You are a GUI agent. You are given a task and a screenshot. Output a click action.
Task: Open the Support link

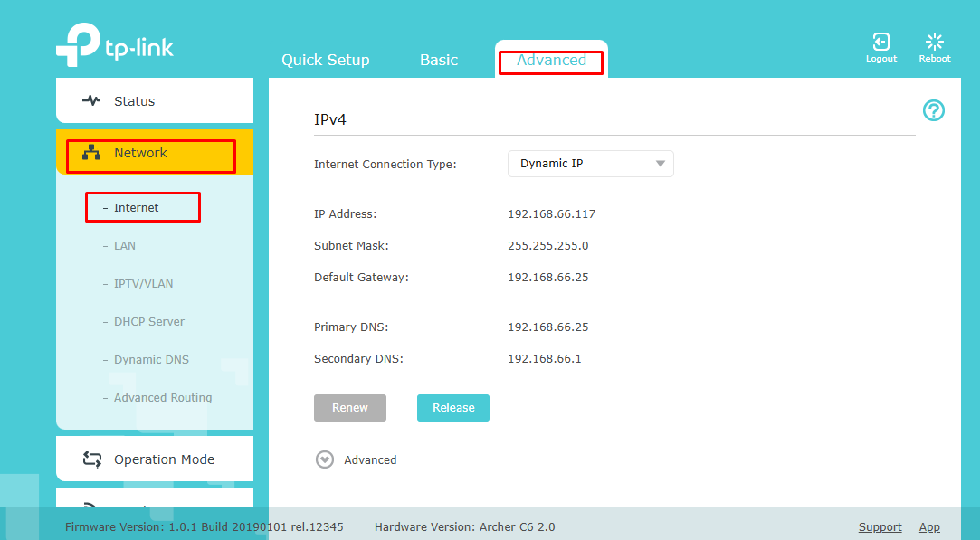880,527
